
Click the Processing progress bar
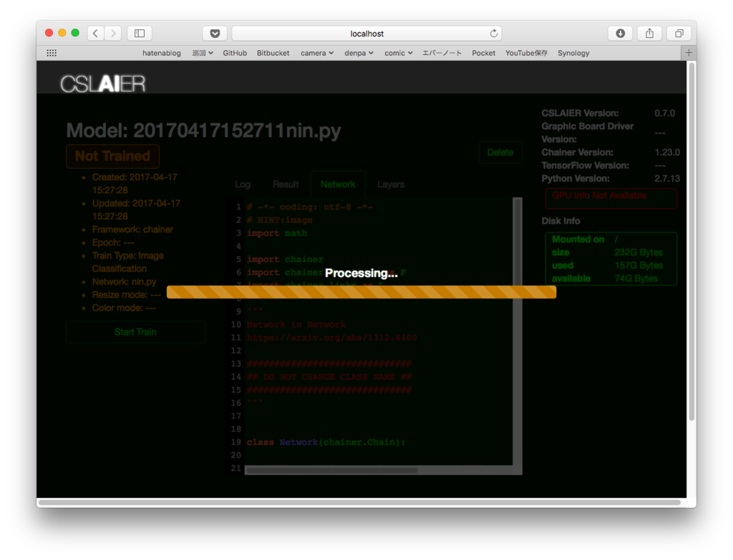[361, 292]
